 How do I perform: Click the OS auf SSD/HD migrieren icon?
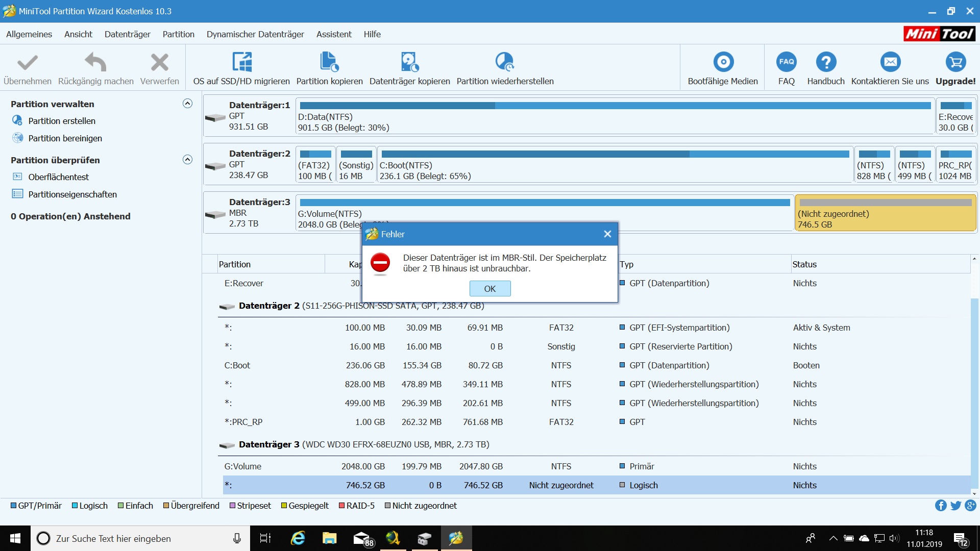coord(241,62)
